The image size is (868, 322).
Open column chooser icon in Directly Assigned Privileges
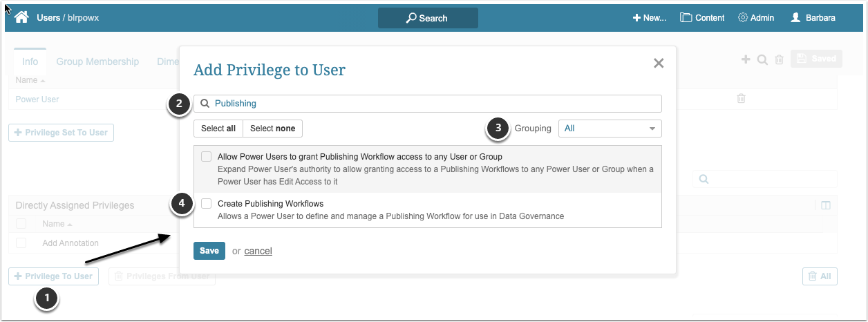coord(825,205)
